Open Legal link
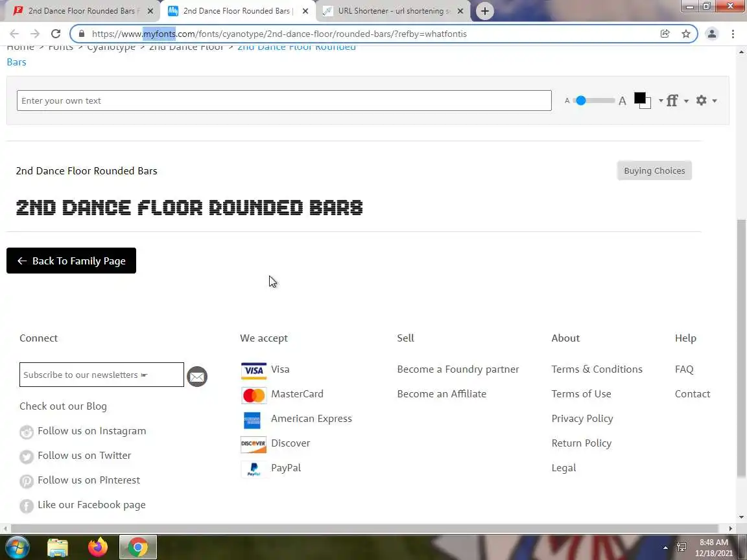Image resolution: width=747 pixels, height=560 pixels. pos(563,468)
